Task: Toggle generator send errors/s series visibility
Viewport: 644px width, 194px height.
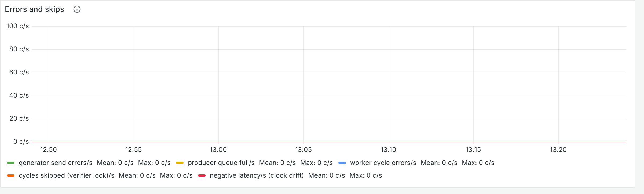Action: [x=56, y=163]
